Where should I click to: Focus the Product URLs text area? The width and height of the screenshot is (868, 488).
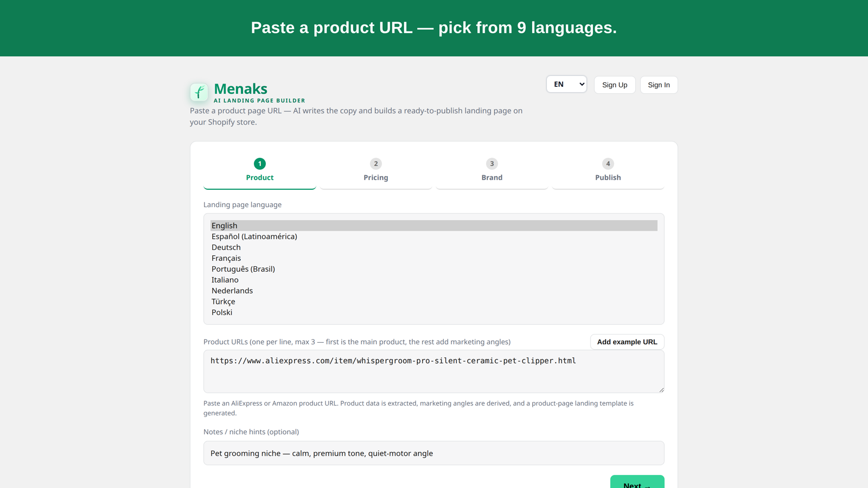[434, 371]
